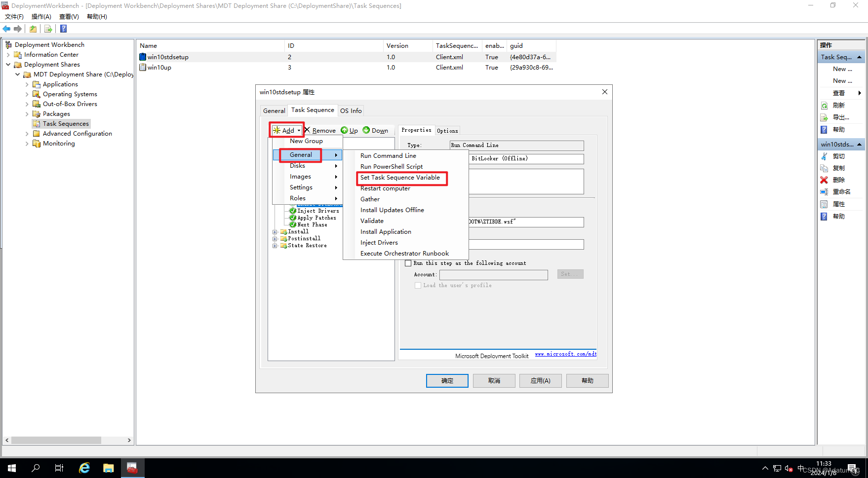Image resolution: width=868 pixels, height=478 pixels.
Task: Click the Cut scissors icon in actions pane
Action: [824, 156]
